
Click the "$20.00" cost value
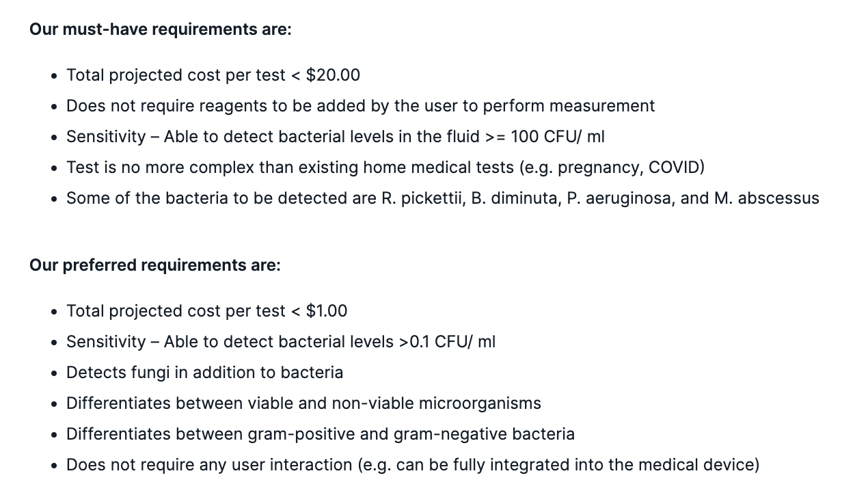[333, 75]
